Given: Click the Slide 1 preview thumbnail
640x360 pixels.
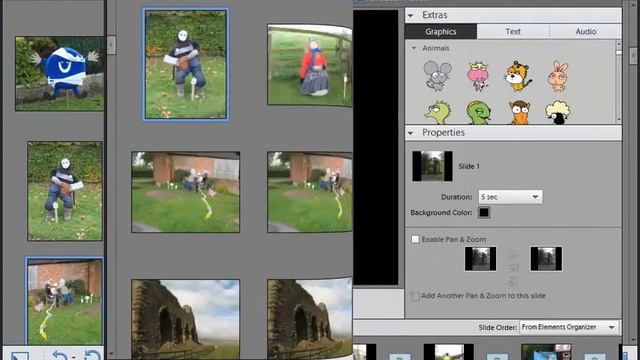Looking at the screenshot, I should (x=432, y=166).
